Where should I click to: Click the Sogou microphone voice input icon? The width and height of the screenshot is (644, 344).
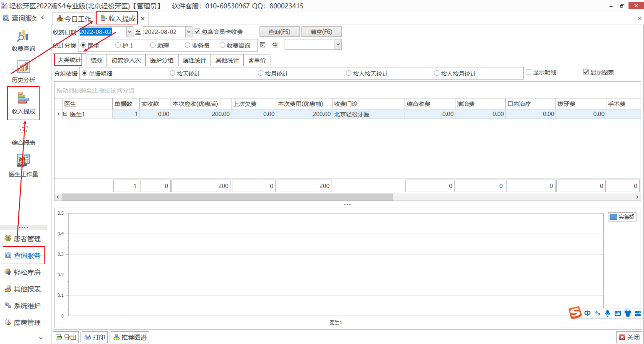click(x=607, y=314)
